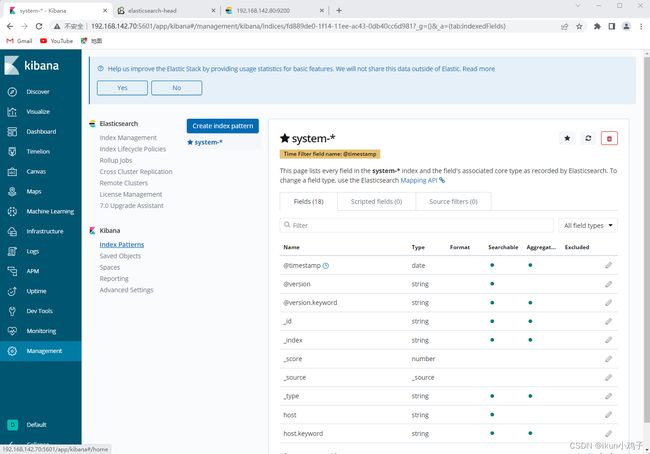Edit the _id field
Image resolution: width=650 pixels, height=454 pixels.
(x=608, y=321)
